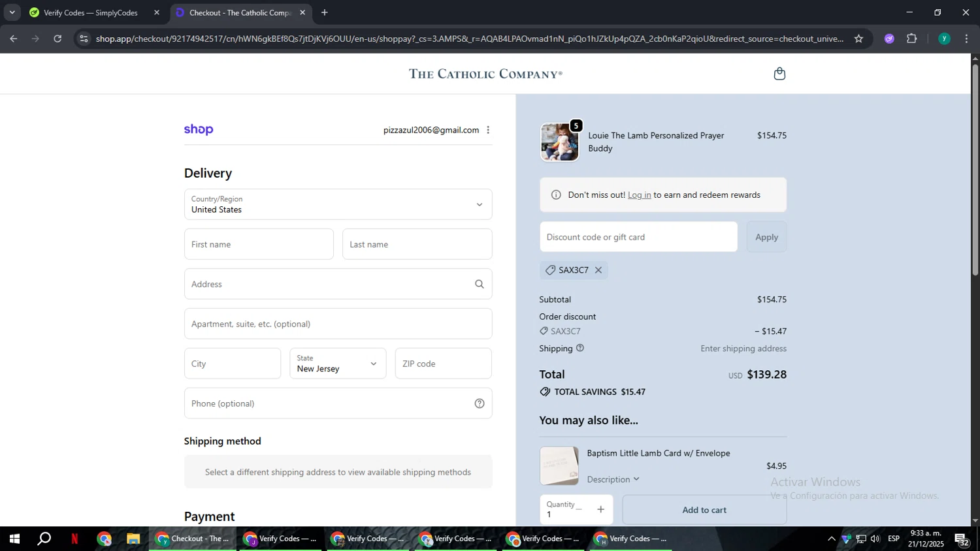Open the Country/Region dropdown
This screenshot has height=551, width=980.
click(338, 204)
